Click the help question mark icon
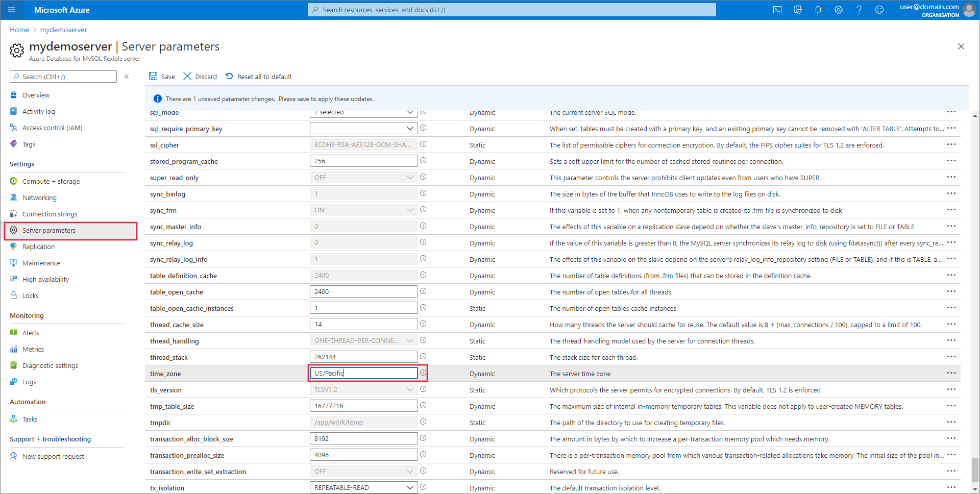 (859, 10)
